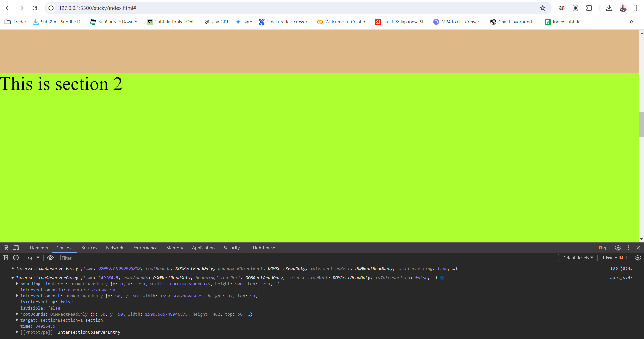Bookmark this page with star icon

pyautogui.click(x=543, y=8)
